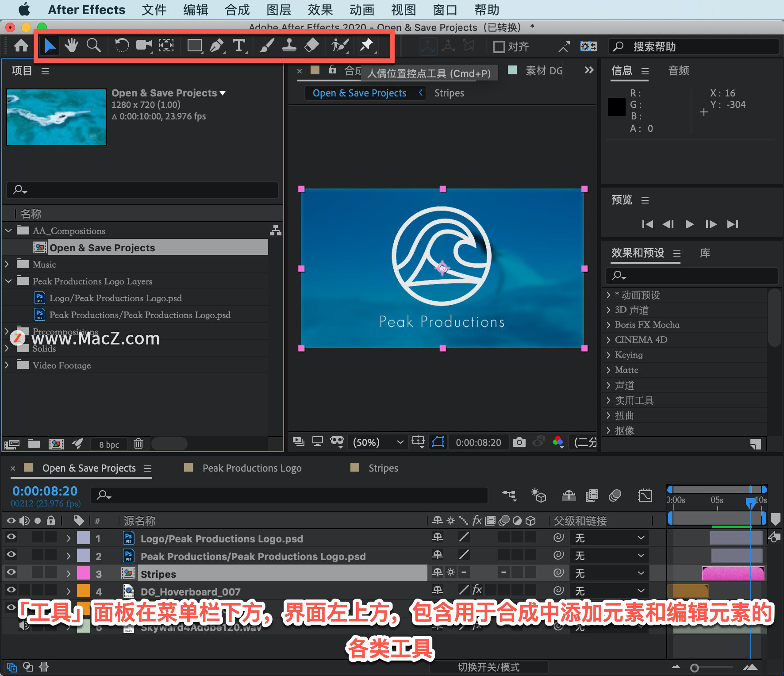This screenshot has height=676, width=784.
Task: Open the composition mini-flowchart in timeline
Action: point(509,495)
